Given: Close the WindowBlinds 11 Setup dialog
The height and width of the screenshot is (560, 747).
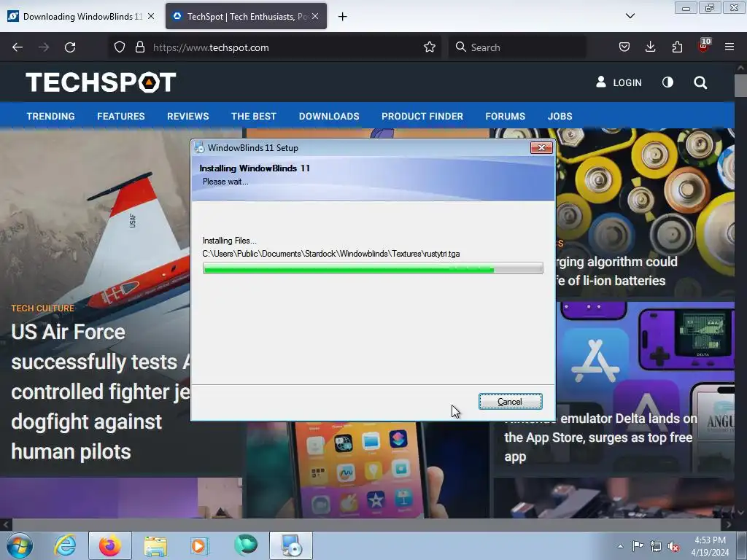Looking at the screenshot, I should click(x=542, y=147).
